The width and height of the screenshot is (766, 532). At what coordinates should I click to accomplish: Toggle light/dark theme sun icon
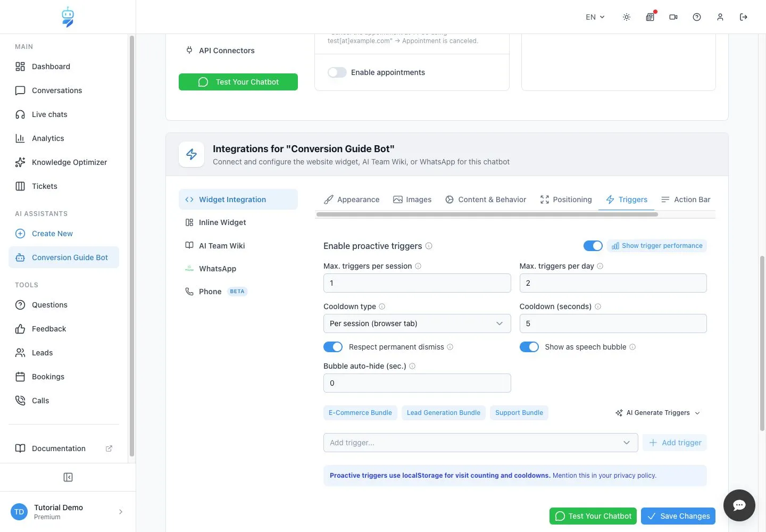click(627, 17)
